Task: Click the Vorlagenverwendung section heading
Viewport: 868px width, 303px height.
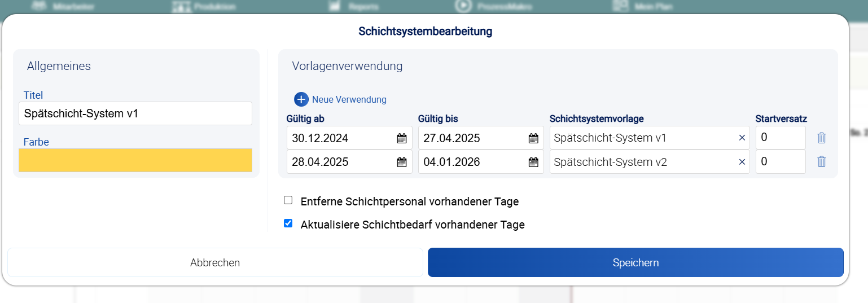Action: 347,66
